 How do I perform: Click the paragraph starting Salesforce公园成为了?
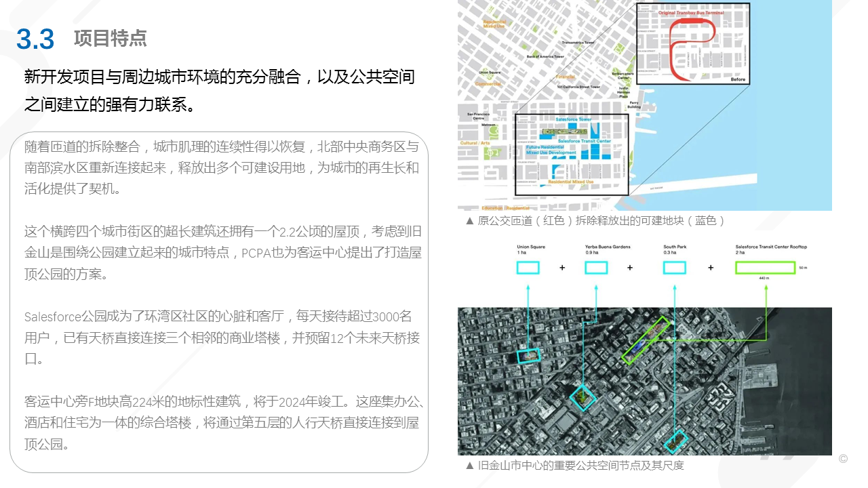pyautogui.click(x=222, y=338)
